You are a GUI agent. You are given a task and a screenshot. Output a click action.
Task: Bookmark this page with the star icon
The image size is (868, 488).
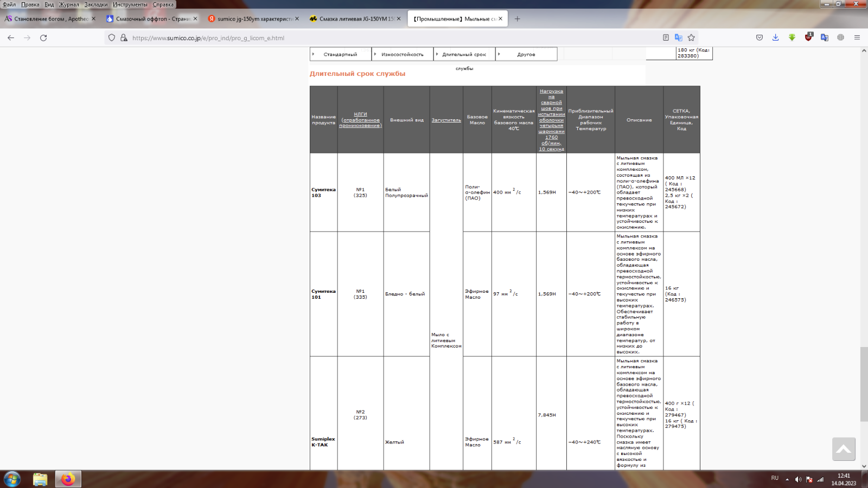(x=691, y=38)
